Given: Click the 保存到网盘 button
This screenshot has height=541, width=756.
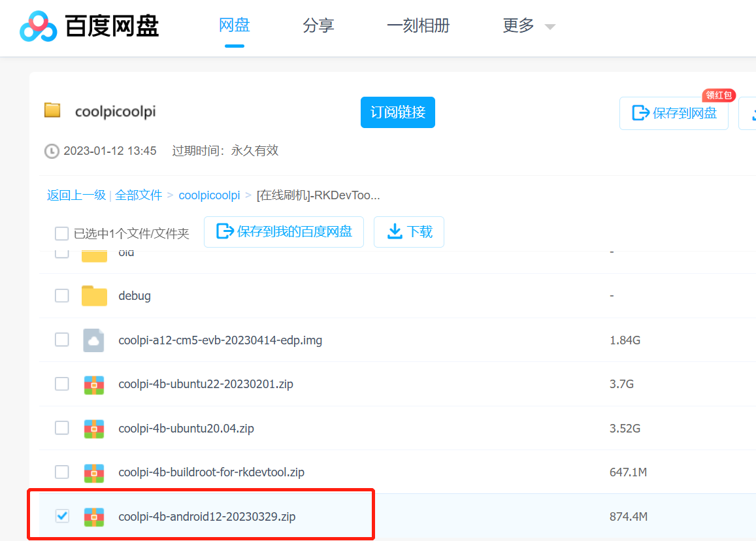Looking at the screenshot, I should click(674, 113).
